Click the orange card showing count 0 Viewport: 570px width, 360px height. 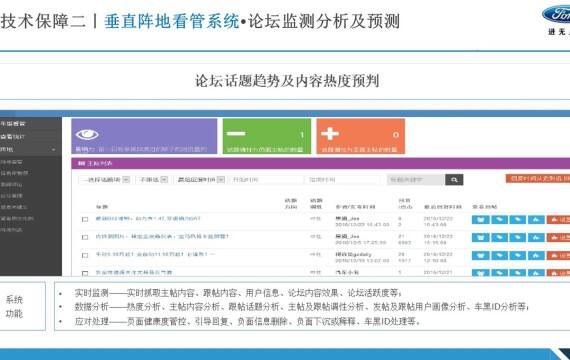coord(361,136)
